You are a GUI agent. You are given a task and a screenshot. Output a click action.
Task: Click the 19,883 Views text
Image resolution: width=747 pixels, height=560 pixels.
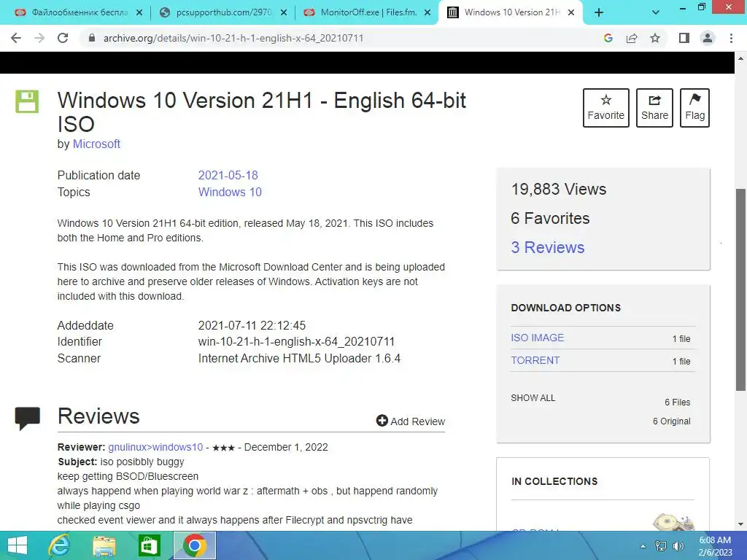558,189
